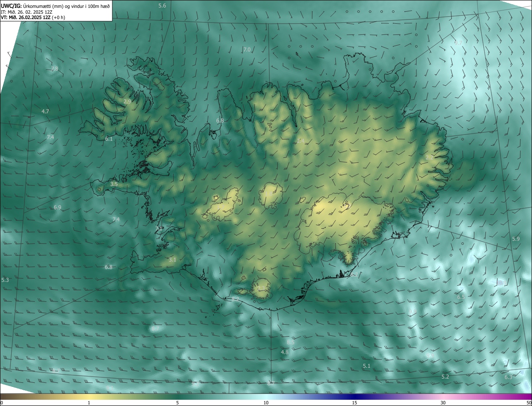Click the 7.0 value north of Iceland
Image resolution: width=532 pixels, height=406 pixels.
tap(247, 49)
